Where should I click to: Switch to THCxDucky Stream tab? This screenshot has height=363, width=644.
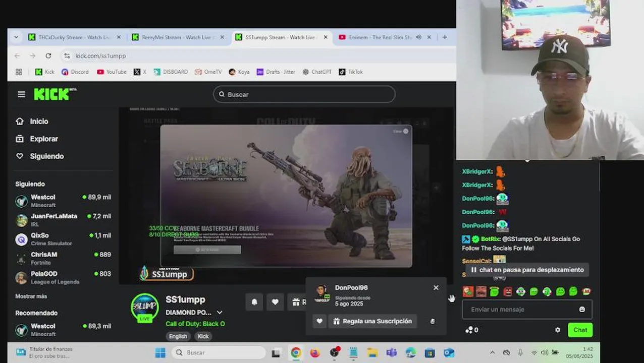click(75, 37)
